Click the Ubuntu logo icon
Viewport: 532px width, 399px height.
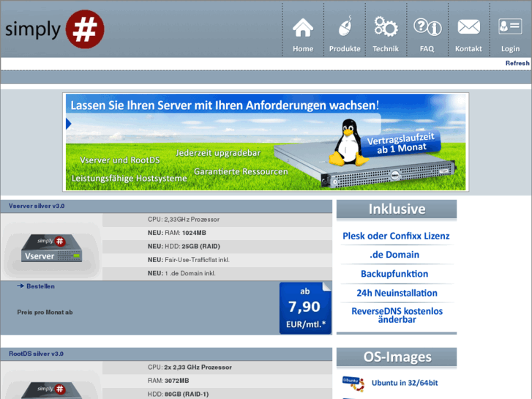(353, 384)
